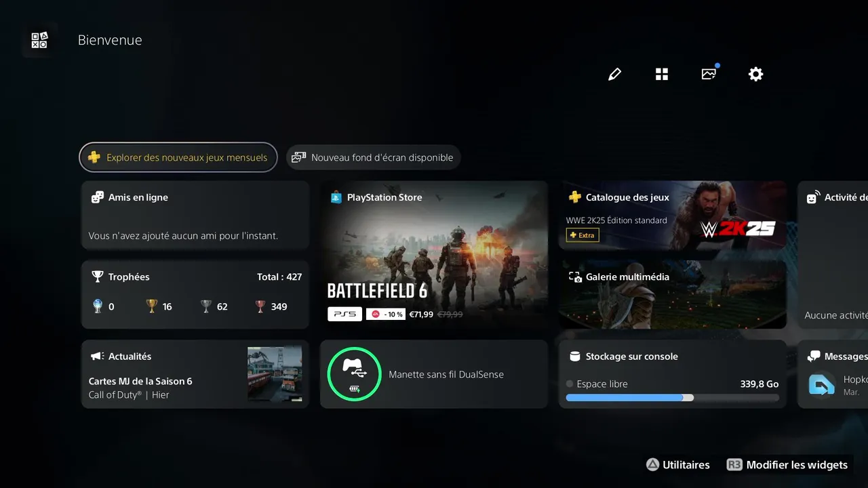Select Nouveau fond d'écran disponible
Viewport: 868px width, 488px height.
[x=374, y=157]
